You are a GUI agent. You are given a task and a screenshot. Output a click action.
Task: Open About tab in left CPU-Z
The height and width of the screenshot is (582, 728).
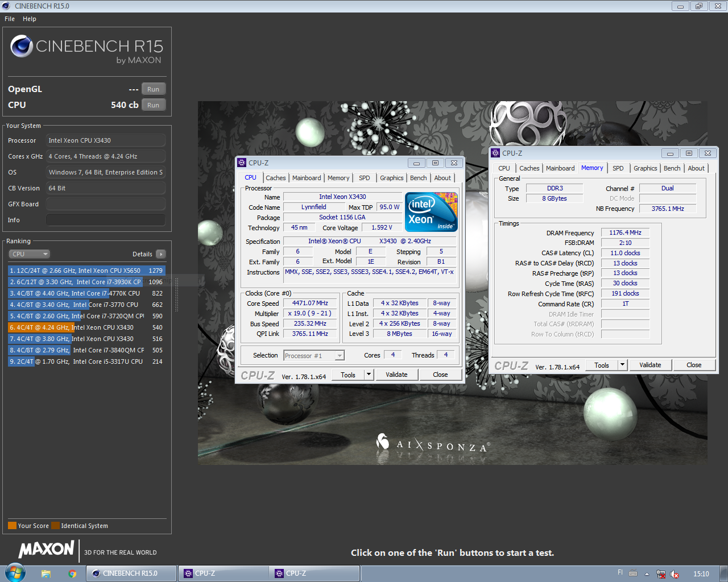[x=442, y=178]
